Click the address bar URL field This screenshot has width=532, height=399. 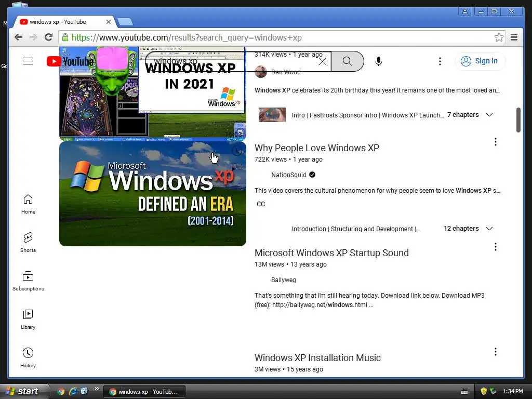click(282, 37)
